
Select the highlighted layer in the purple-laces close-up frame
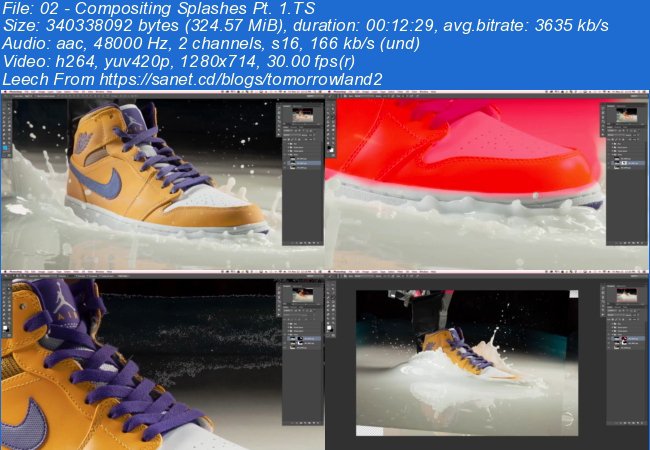[304, 339]
